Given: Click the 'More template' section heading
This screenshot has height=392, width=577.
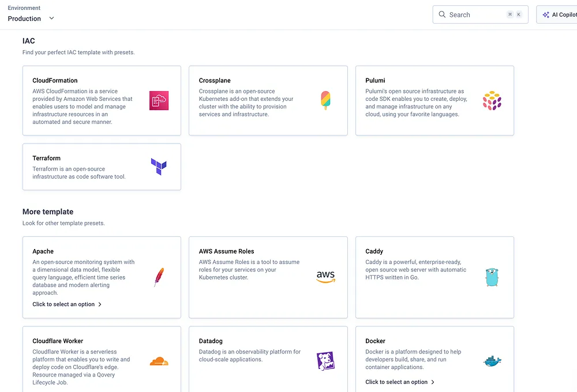Looking at the screenshot, I should [48, 212].
